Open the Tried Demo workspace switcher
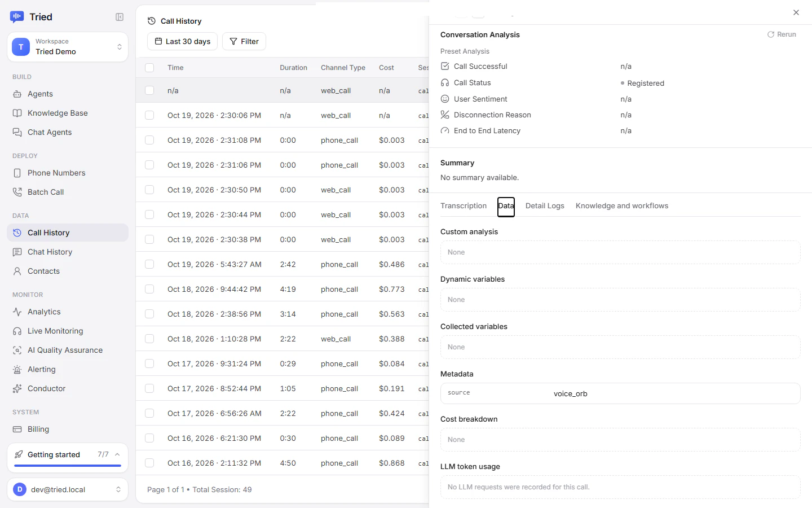 point(68,47)
